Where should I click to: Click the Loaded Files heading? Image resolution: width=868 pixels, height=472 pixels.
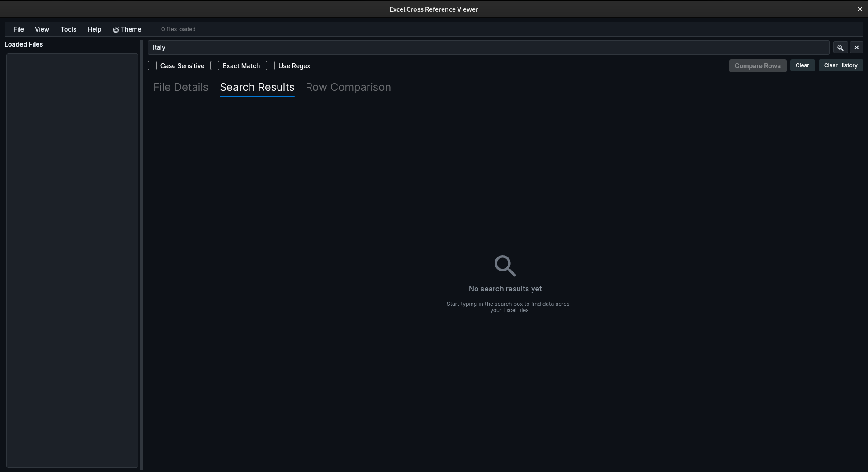[24, 44]
